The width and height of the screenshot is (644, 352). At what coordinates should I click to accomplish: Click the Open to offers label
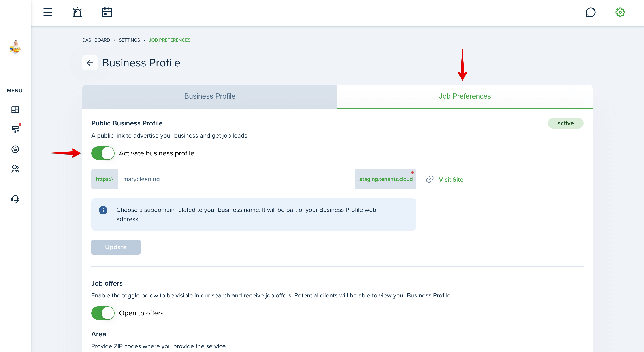141,313
